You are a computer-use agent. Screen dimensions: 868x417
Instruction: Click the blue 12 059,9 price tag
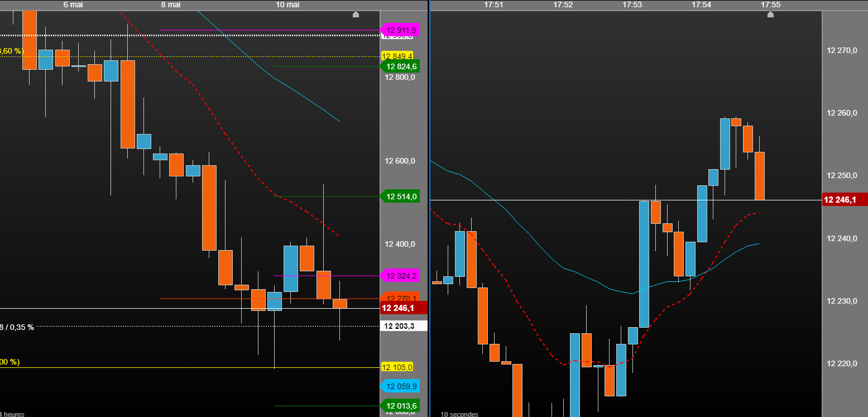[400, 386]
